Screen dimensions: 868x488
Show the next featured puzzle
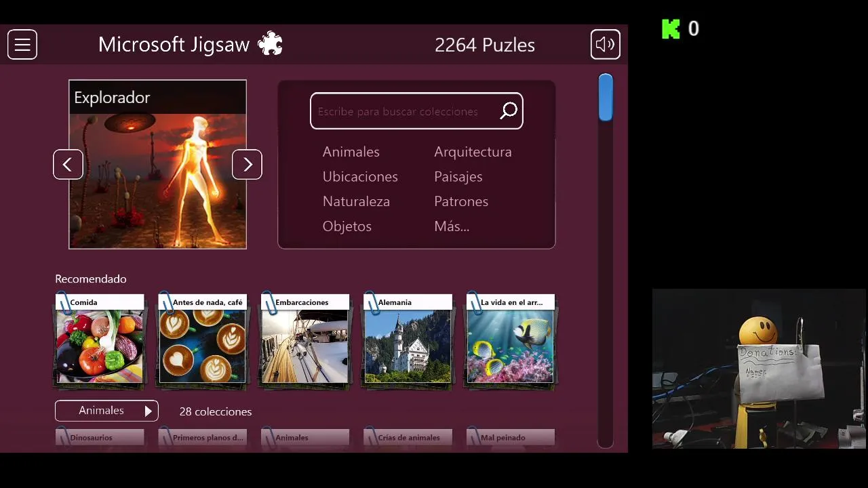coord(247,164)
